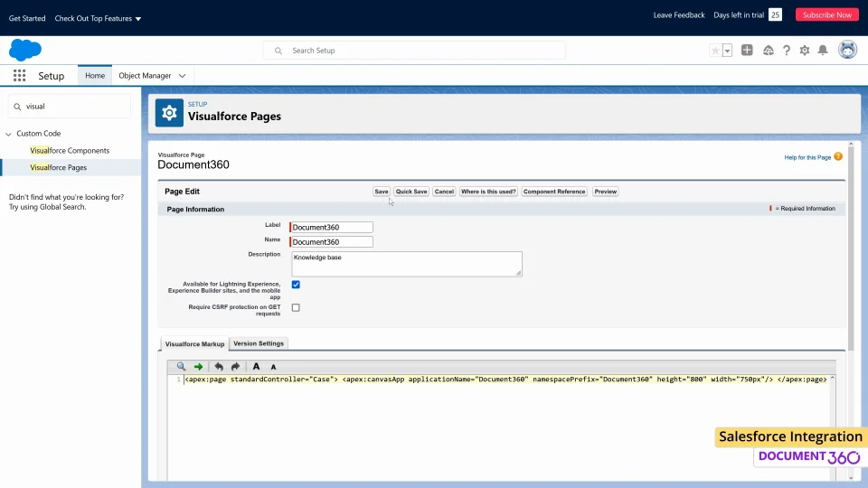868x488 pixels.
Task: Click the SETUP breadcrumb link
Action: (198, 104)
